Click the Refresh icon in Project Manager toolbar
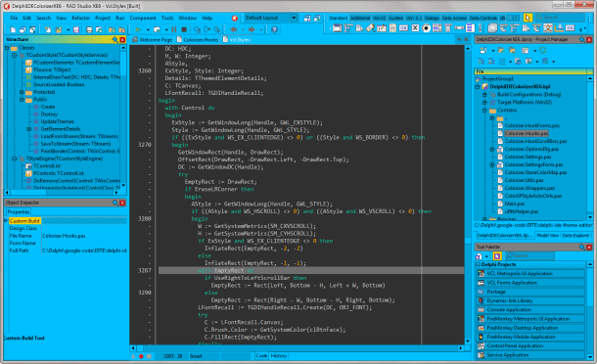597x364 pixels. pyautogui.click(x=543, y=50)
